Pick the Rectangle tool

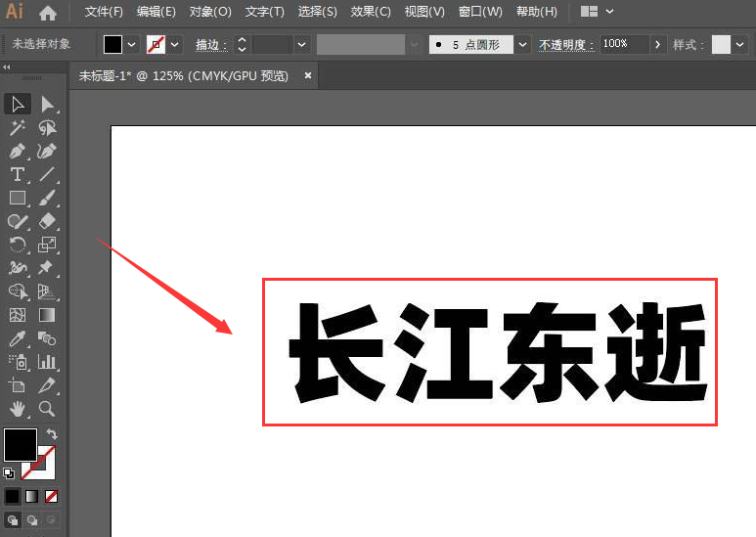coord(17,199)
